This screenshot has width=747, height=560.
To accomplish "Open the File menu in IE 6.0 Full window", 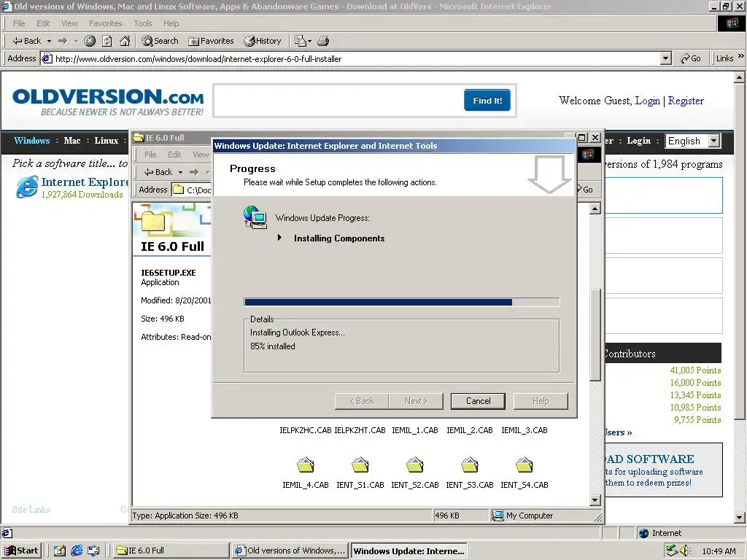I will click(x=150, y=155).
